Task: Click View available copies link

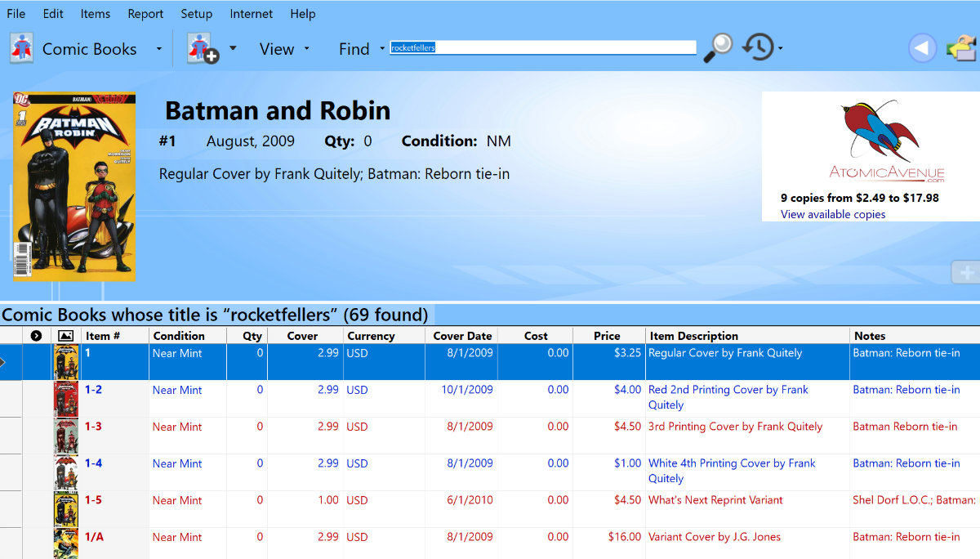Action: coord(833,214)
